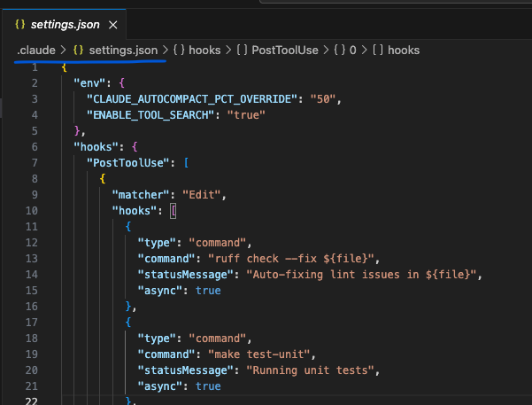Click the braces icon before settings.json breadcrumb

point(79,51)
